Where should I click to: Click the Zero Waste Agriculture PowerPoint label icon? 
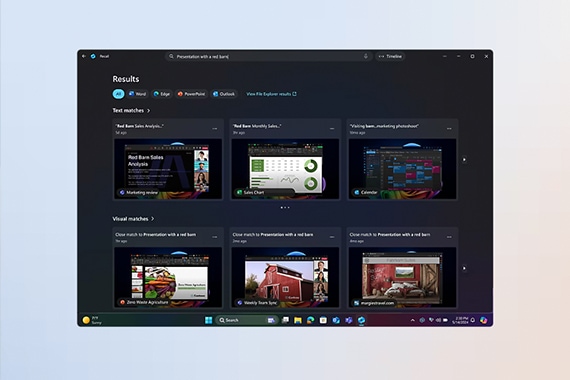click(123, 302)
